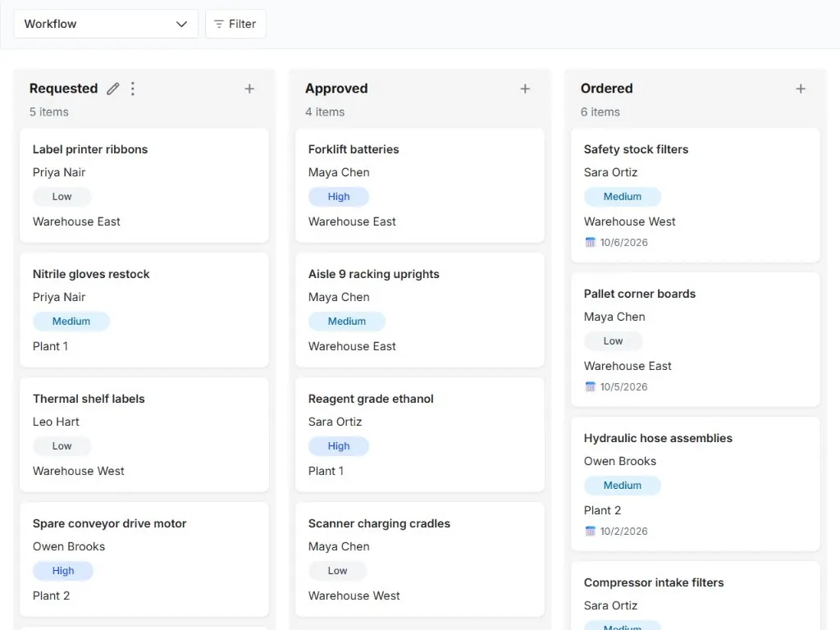Viewport: 840px width, 630px height.
Task: Click the 5 items count under Requested
Action: click(48, 112)
